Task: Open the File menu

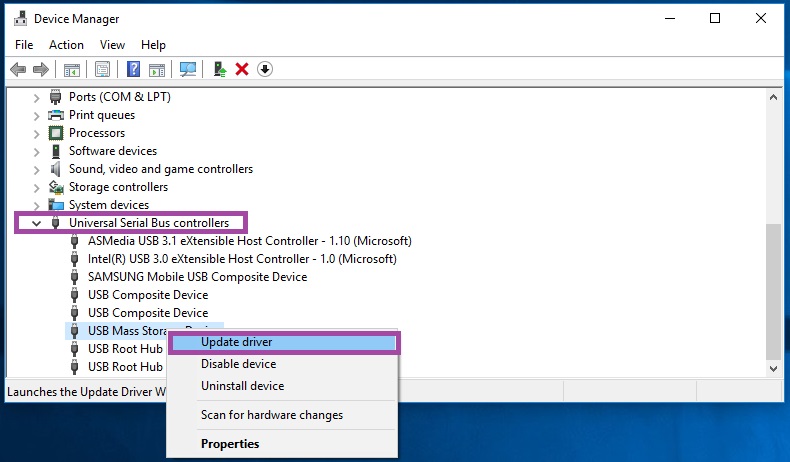Action: [x=24, y=45]
